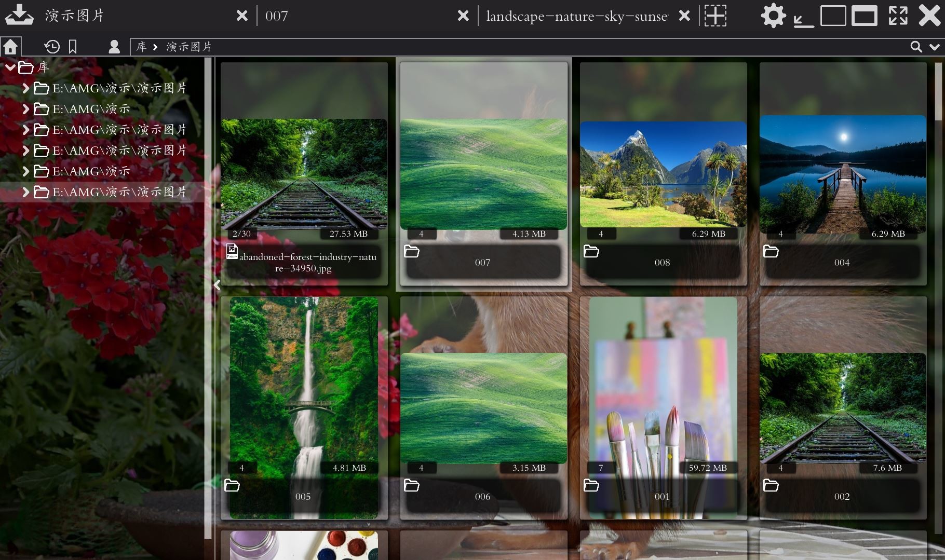Click the folder icon on the 001 card
Image resolution: width=945 pixels, height=560 pixels.
click(592, 486)
